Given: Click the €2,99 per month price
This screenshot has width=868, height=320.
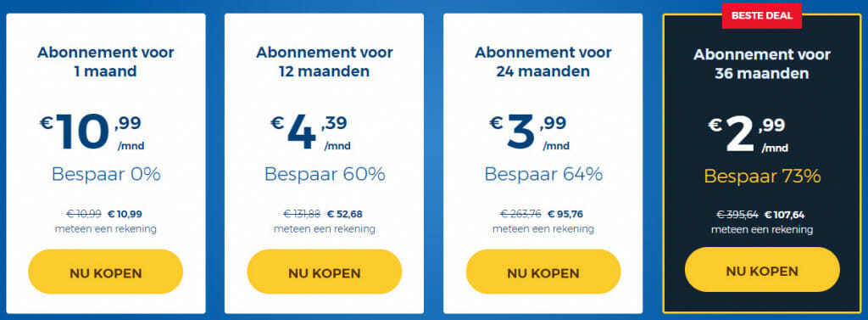Looking at the screenshot, I should (x=748, y=134).
